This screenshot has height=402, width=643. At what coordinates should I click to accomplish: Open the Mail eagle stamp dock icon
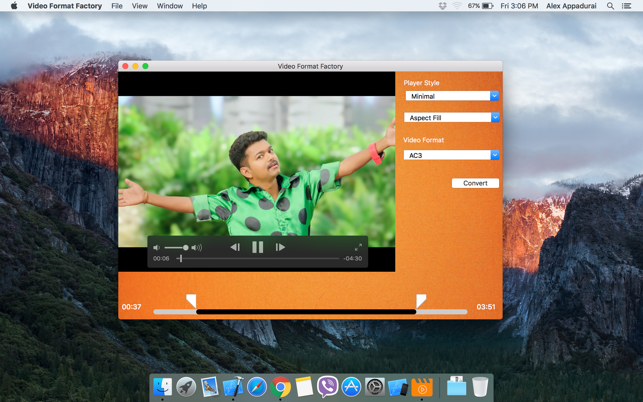[210, 387]
